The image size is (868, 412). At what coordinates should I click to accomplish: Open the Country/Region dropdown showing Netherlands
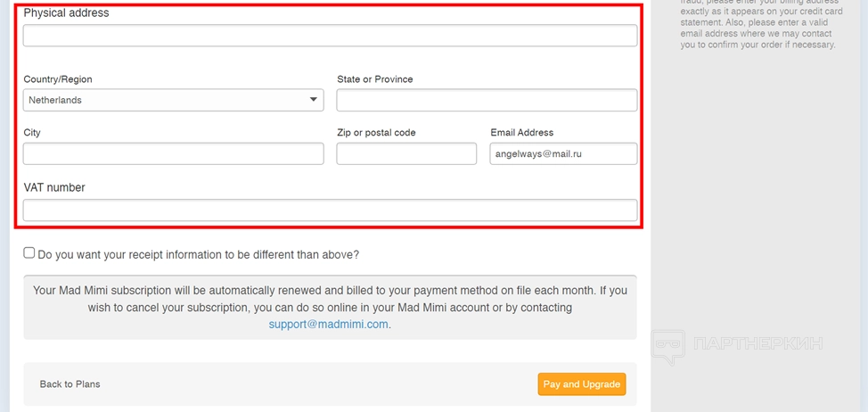(x=173, y=100)
